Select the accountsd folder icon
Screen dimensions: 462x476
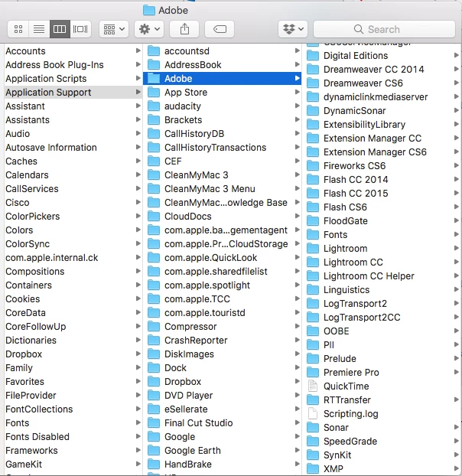click(x=154, y=51)
